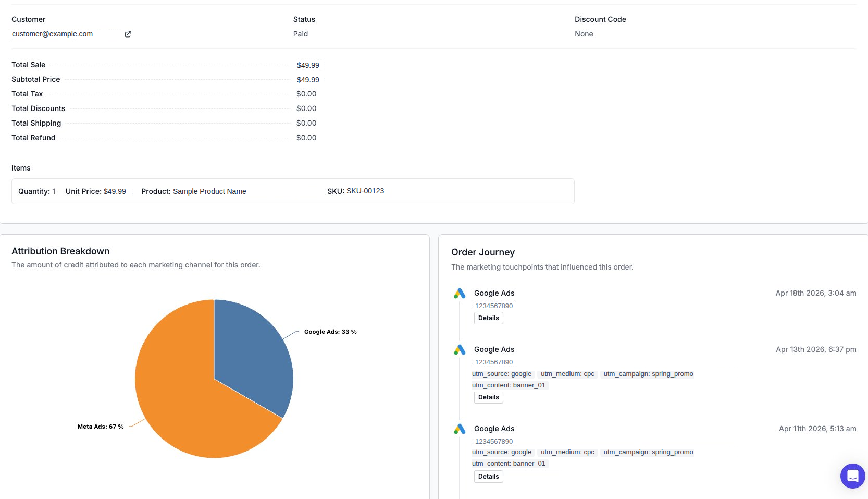Open the customer profile via the external link icon
The image size is (868, 499).
coord(128,34)
